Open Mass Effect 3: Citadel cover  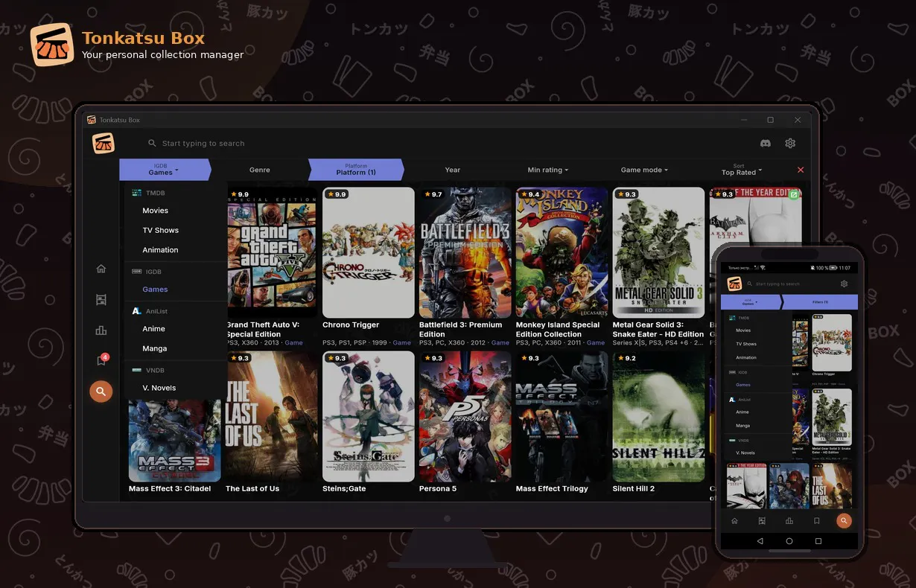pos(175,441)
